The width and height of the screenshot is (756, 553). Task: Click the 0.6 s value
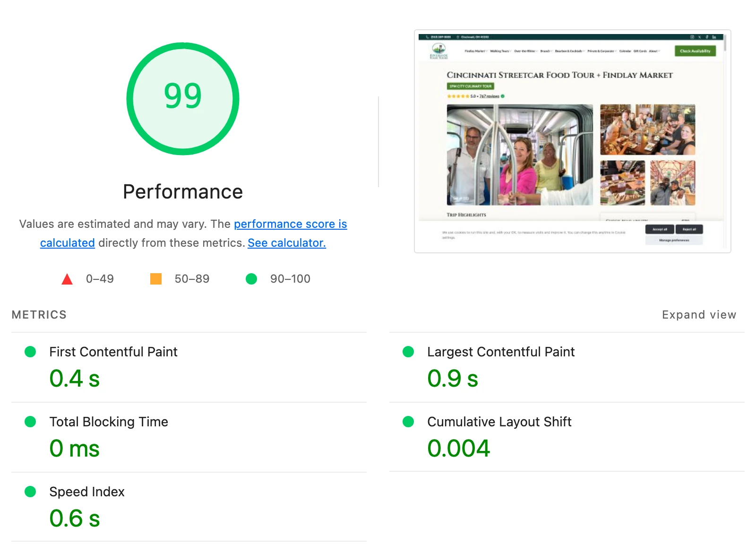point(75,518)
